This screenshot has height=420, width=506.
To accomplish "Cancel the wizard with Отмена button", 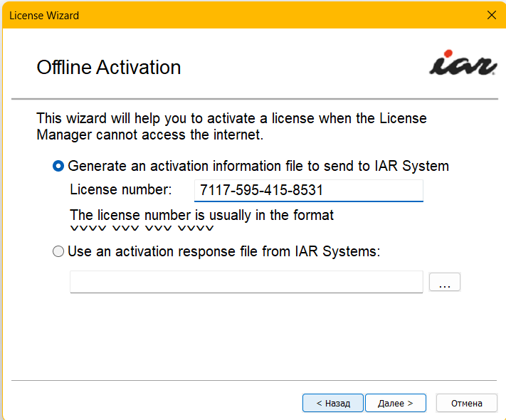I will pos(466,403).
